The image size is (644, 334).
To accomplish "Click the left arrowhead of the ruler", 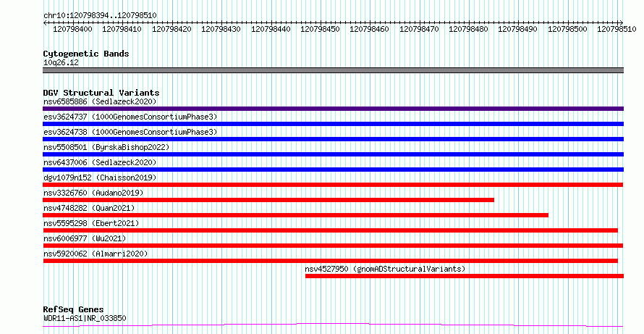I will coord(45,23).
